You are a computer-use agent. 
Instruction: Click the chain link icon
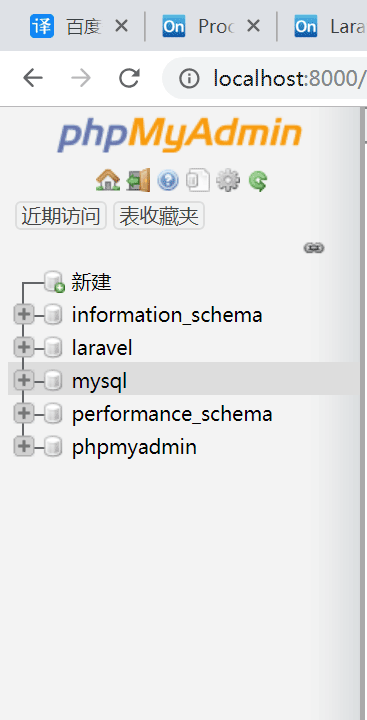(x=314, y=248)
